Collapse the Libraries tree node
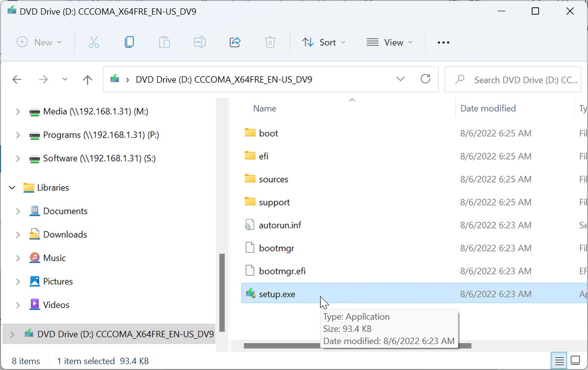The width and height of the screenshot is (588, 370). point(12,187)
